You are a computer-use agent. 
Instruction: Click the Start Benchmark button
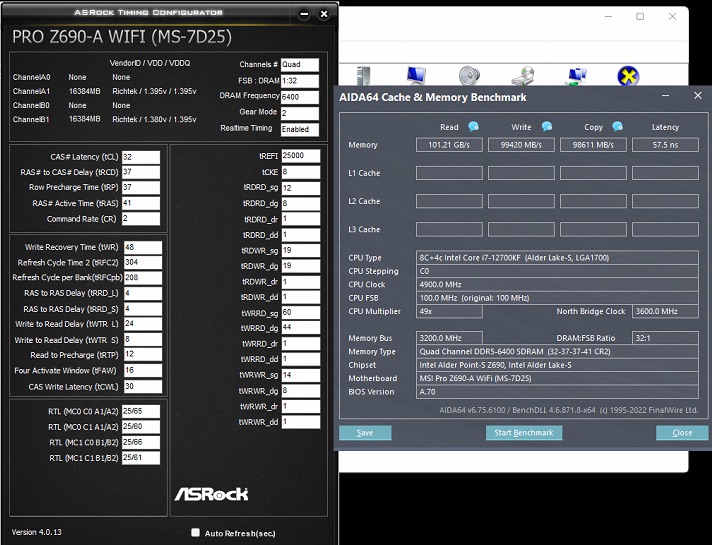tap(524, 433)
